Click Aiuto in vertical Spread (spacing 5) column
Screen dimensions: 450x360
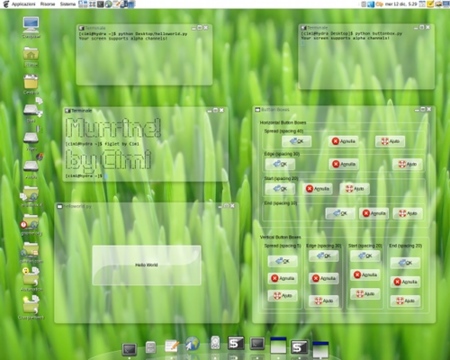tap(283, 295)
